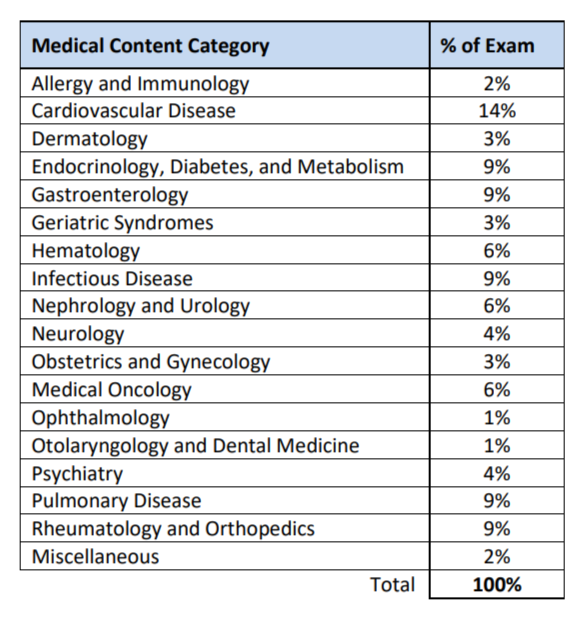Click the Medical Content Category header
584x619 pixels.
click(x=225, y=45)
